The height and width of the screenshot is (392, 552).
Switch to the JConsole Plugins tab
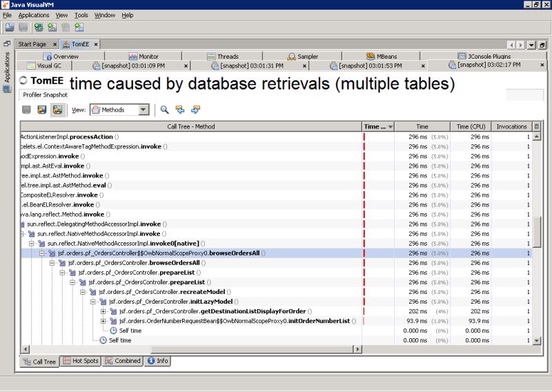tap(484, 57)
